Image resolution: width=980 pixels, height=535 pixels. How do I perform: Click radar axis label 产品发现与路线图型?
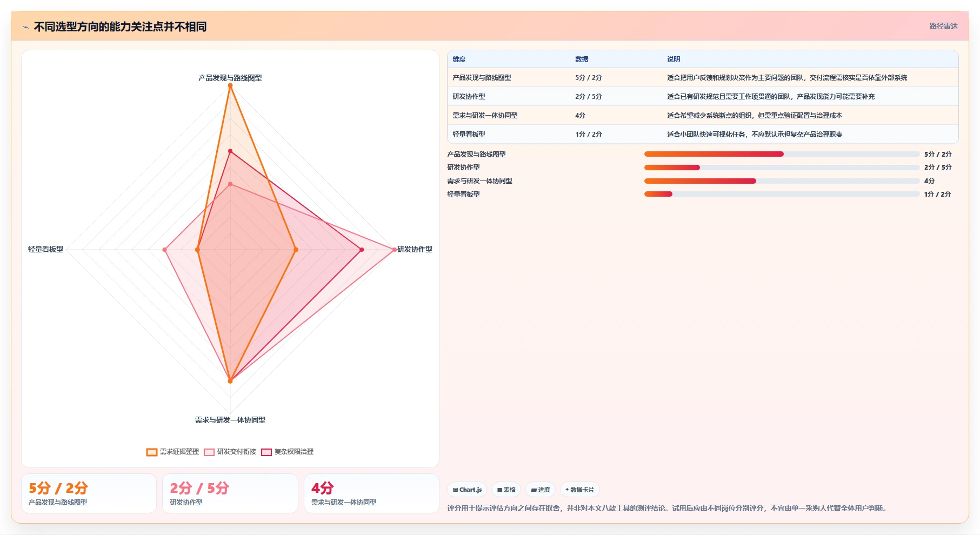point(230,78)
